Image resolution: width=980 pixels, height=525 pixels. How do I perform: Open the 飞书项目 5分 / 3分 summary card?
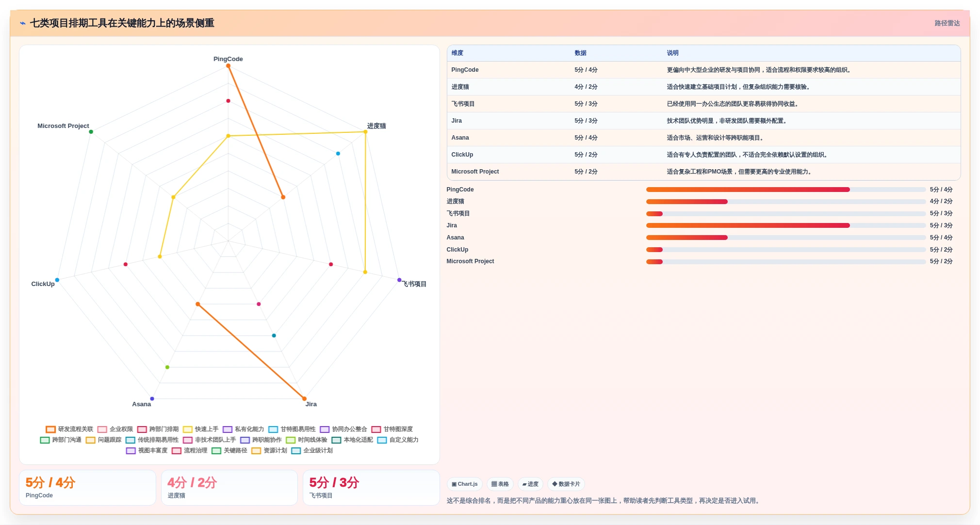coord(371,488)
